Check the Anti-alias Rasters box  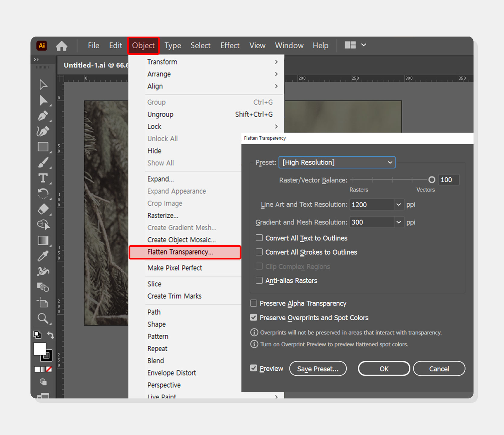tap(259, 280)
